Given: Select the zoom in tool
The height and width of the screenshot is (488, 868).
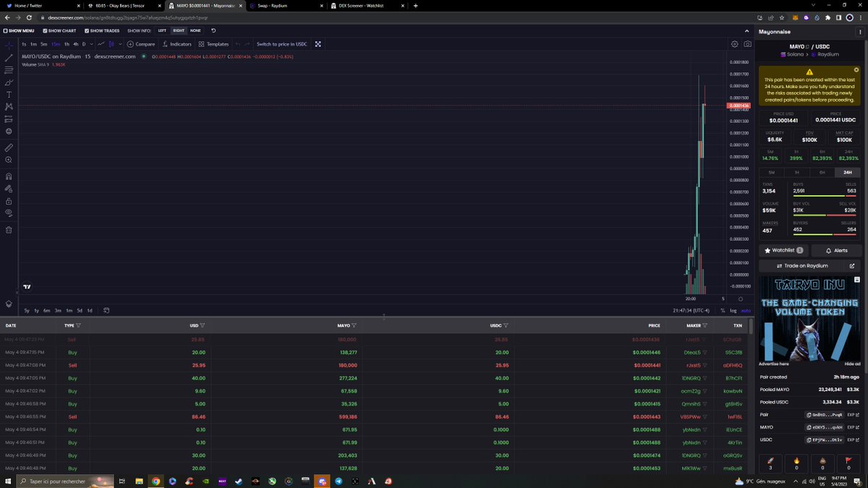Looking at the screenshot, I should pos(9,160).
